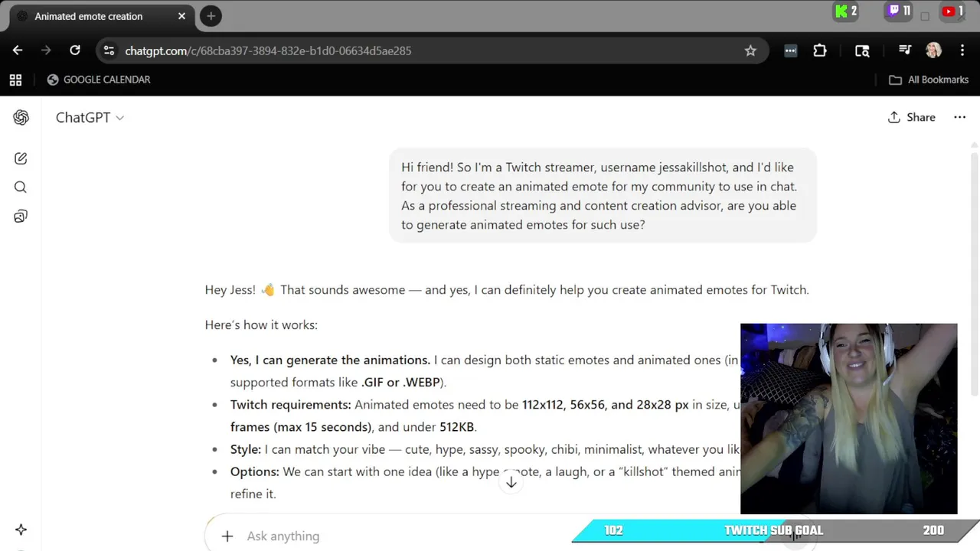Open Chrome three-dot menu
Image resolution: width=980 pixels, height=551 pixels.
click(x=962, y=51)
